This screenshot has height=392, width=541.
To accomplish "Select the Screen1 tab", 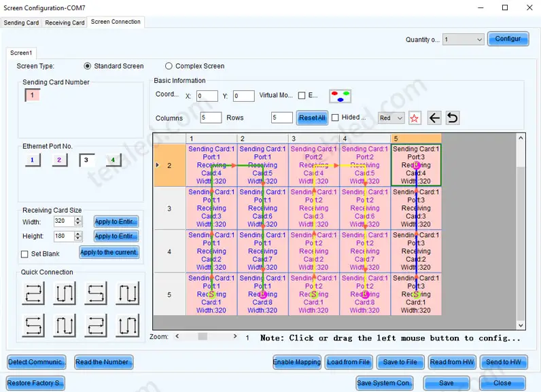I will [x=21, y=53].
